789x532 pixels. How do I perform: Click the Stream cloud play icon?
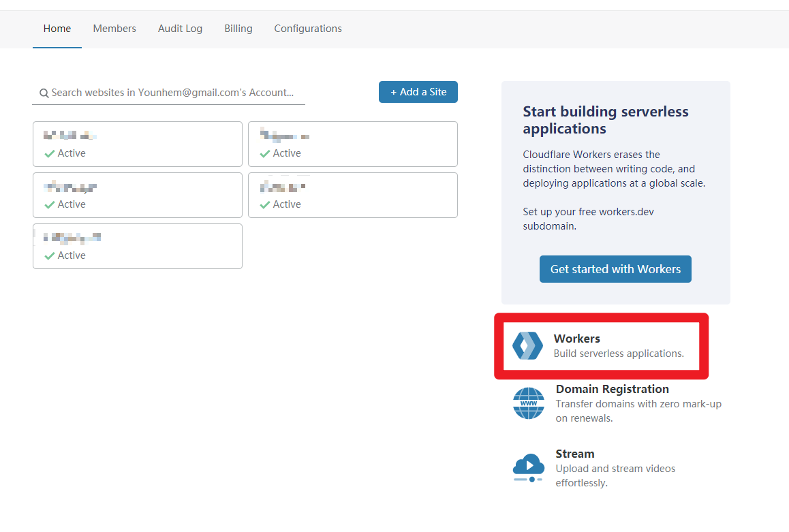[x=528, y=468]
